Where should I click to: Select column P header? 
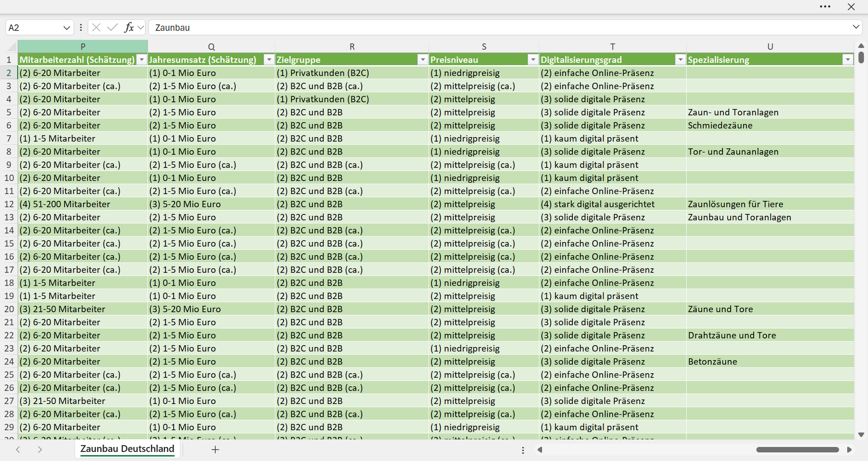click(82, 46)
